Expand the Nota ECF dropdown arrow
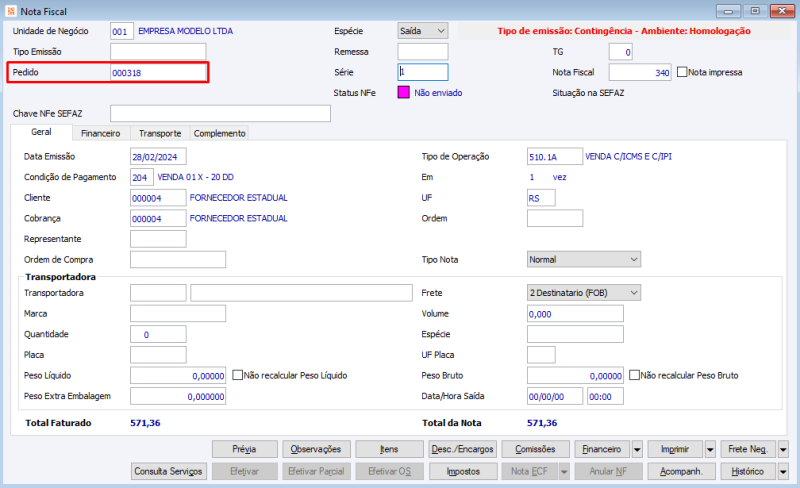The height and width of the screenshot is (488, 800). tap(564, 471)
